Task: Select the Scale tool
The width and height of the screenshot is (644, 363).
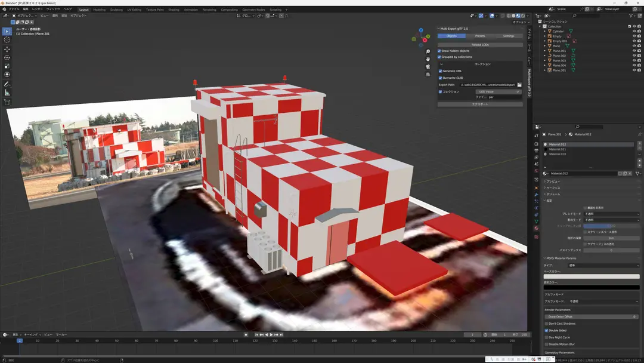Action: 7,66
